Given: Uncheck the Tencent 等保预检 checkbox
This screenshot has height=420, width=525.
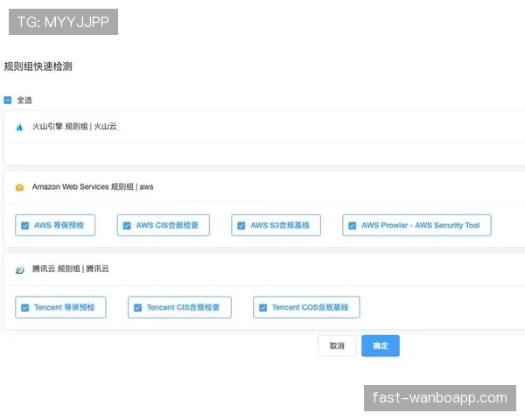Looking at the screenshot, I should (x=25, y=308).
